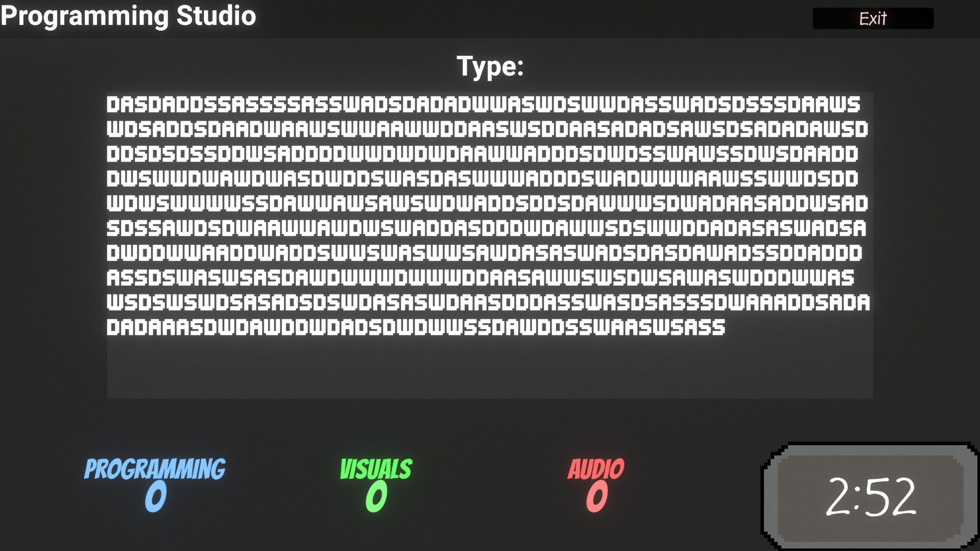Select the green VISUALS label
Image resolution: width=980 pixels, height=551 pixels.
tap(376, 469)
